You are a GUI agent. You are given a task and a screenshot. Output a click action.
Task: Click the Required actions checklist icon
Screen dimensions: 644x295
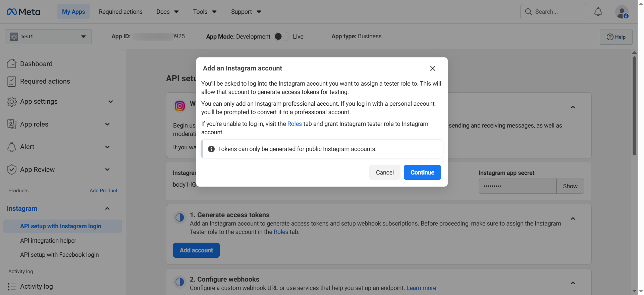click(12, 81)
